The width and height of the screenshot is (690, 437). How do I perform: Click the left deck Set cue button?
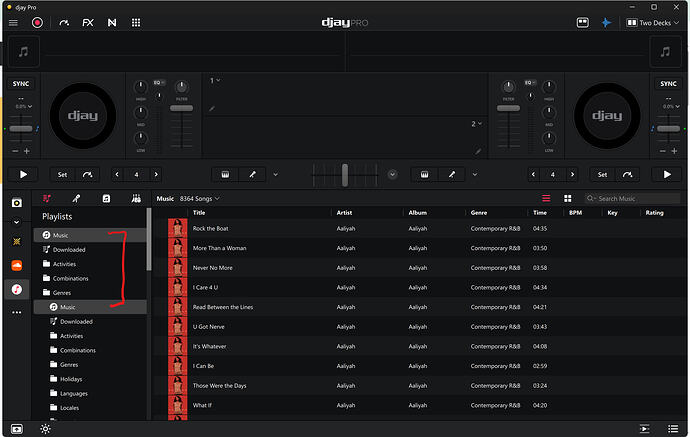point(62,175)
